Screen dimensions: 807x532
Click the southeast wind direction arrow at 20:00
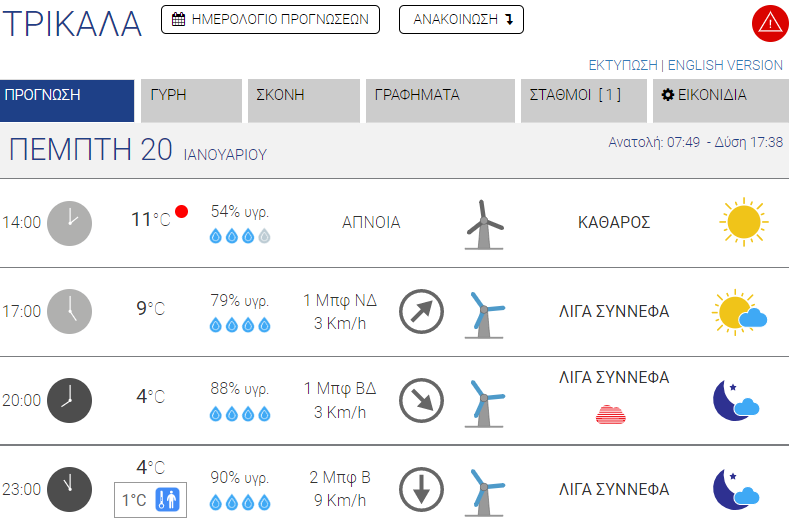pyautogui.click(x=421, y=400)
